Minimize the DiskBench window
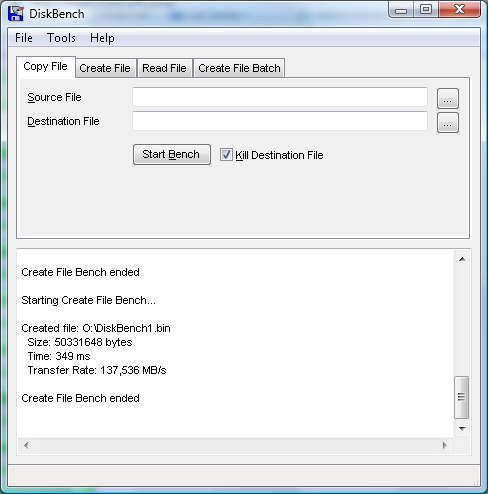 401,10
